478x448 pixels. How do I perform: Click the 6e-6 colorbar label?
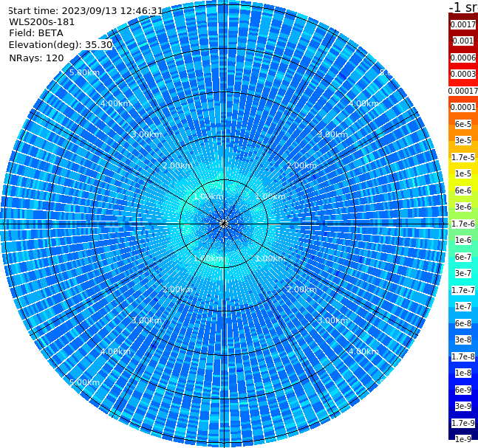(463, 190)
